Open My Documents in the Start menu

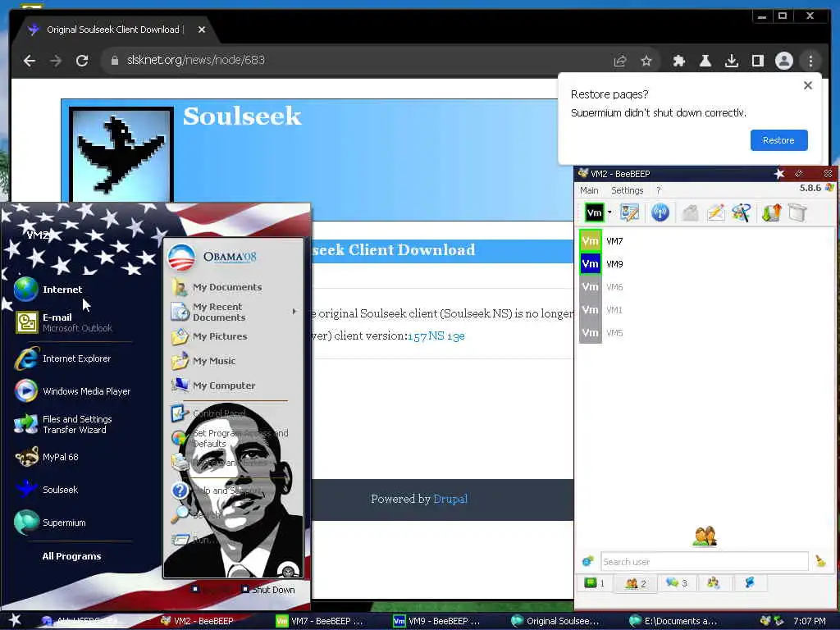pos(234,287)
